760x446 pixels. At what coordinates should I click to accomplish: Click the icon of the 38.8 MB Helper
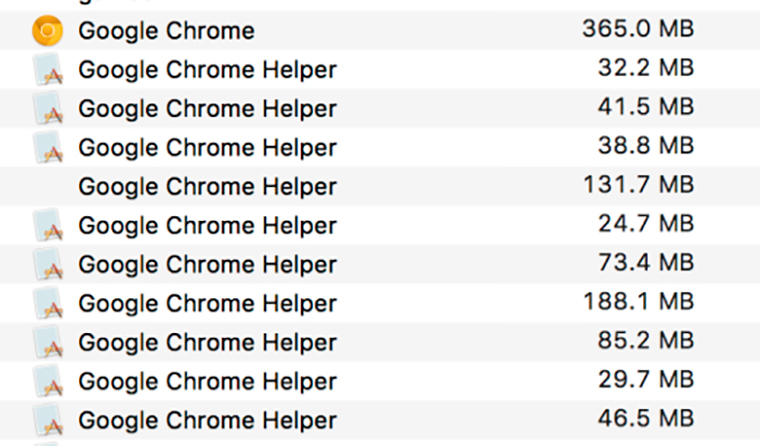pyautogui.click(x=47, y=148)
